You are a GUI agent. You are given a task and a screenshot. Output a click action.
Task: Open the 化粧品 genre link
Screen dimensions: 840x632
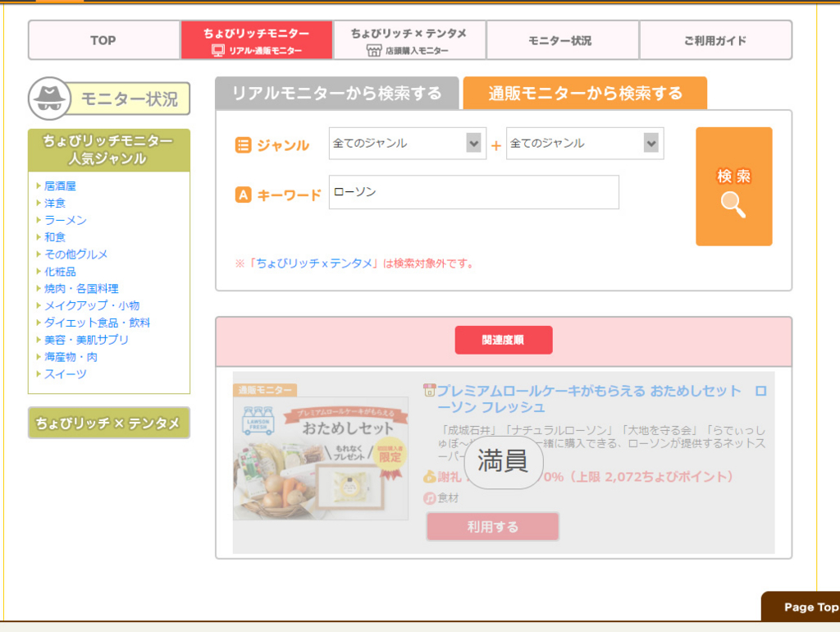click(x=60, y=272)
